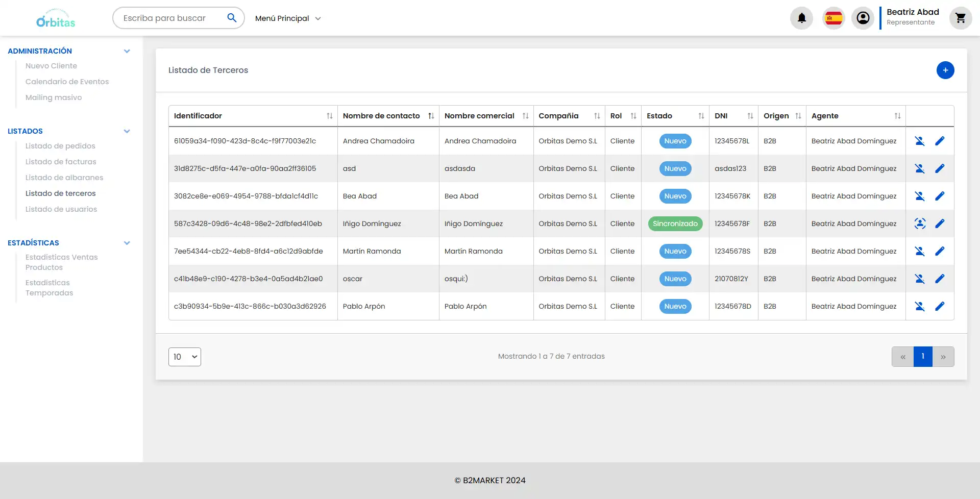Toggle user-off icon in oscar row
This screenshot has height=499, width=980.
click(919, 279)
